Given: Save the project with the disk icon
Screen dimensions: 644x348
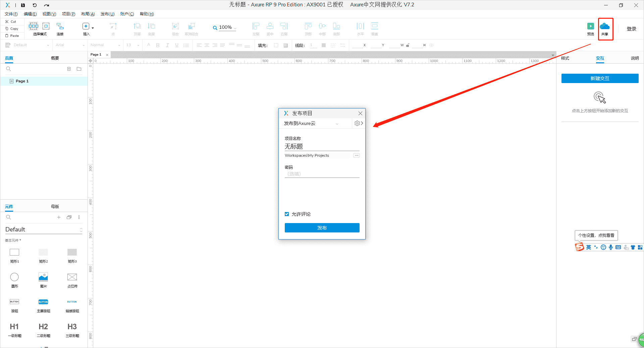Looking at the screenshot, I should (23, 5).
